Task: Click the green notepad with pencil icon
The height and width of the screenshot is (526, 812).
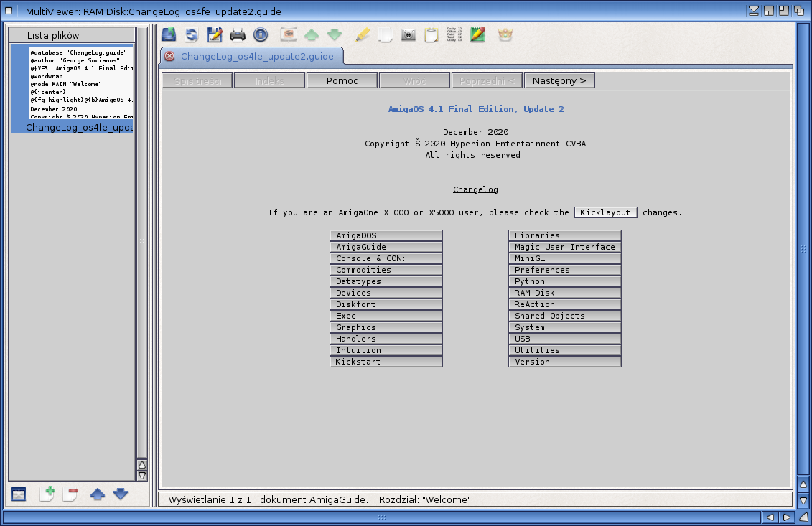Action: pyautogui.click(x=477, y=34)
